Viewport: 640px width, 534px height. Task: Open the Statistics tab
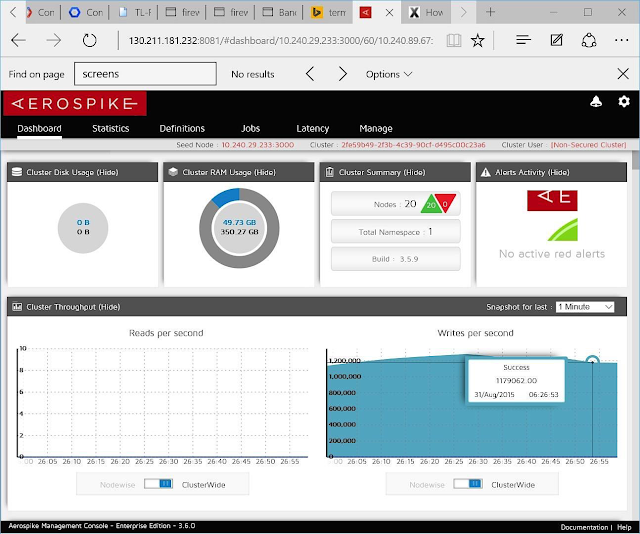[111, 129]
